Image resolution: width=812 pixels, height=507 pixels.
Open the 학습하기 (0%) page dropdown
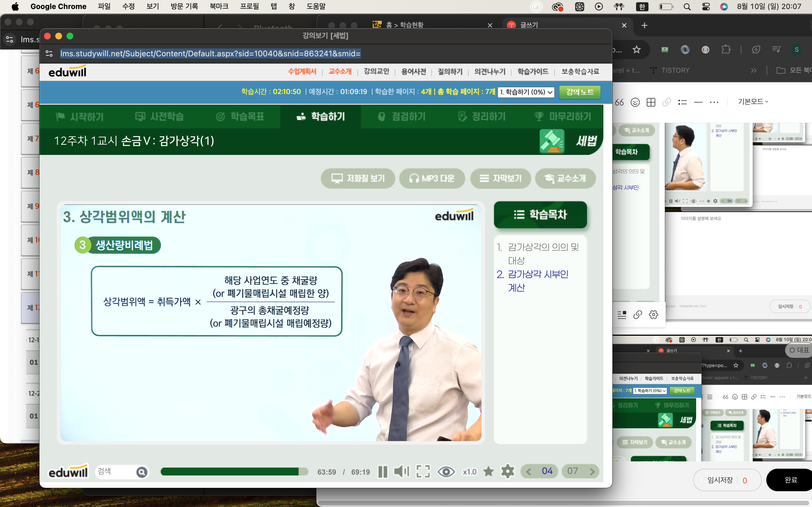coord(526,92)
